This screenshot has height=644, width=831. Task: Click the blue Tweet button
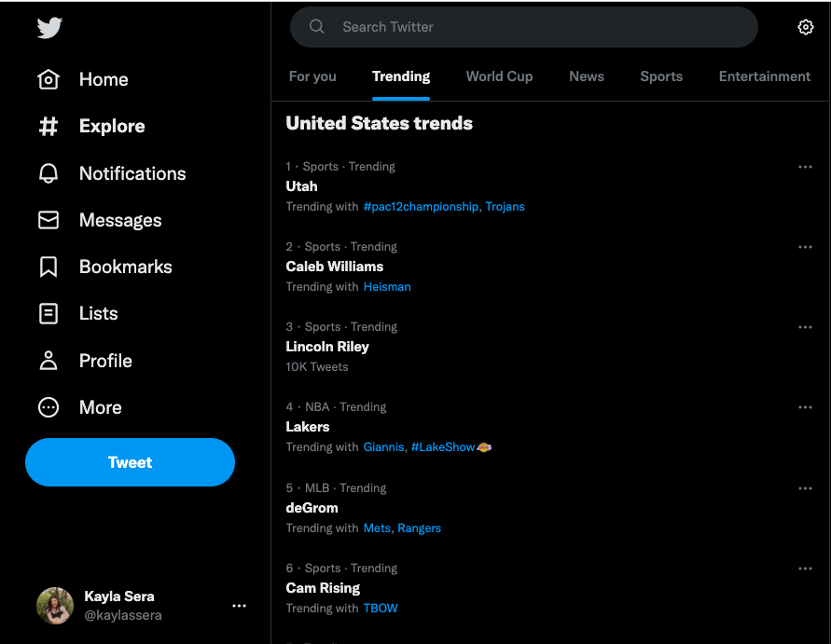(x=130, y=462)
